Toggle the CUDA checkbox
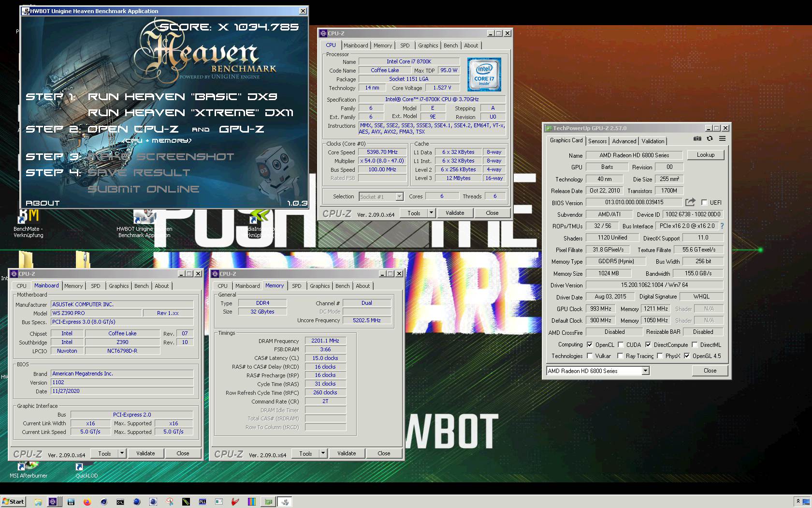 tap(621, 344)
